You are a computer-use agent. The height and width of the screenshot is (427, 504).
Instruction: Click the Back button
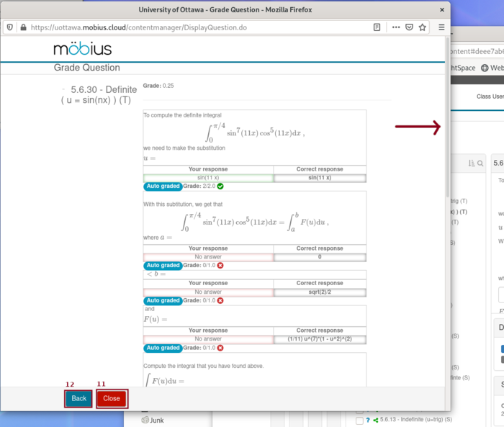(78, 398)
